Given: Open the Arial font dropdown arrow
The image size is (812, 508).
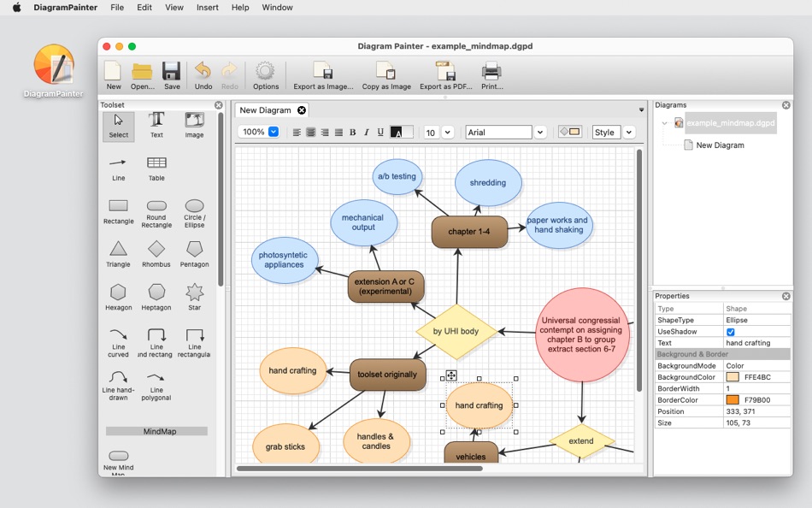Looking at the screenshot, I should 541,133.
